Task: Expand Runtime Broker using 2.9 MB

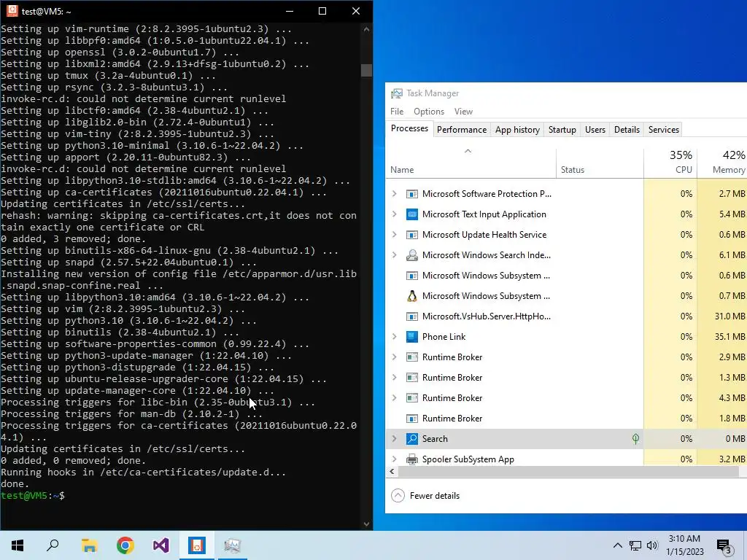Action: click(395, 357)
